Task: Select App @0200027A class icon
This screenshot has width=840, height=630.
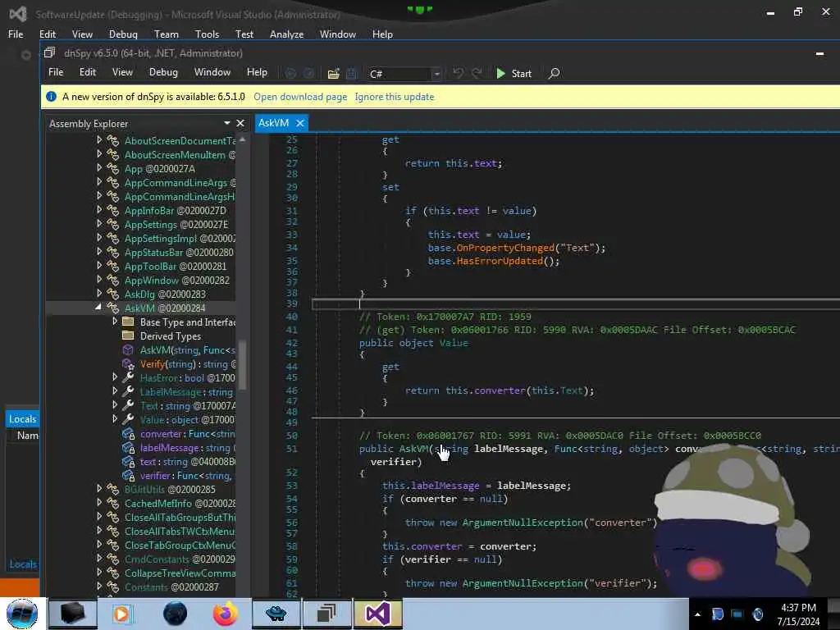Action: coord(112,168)
